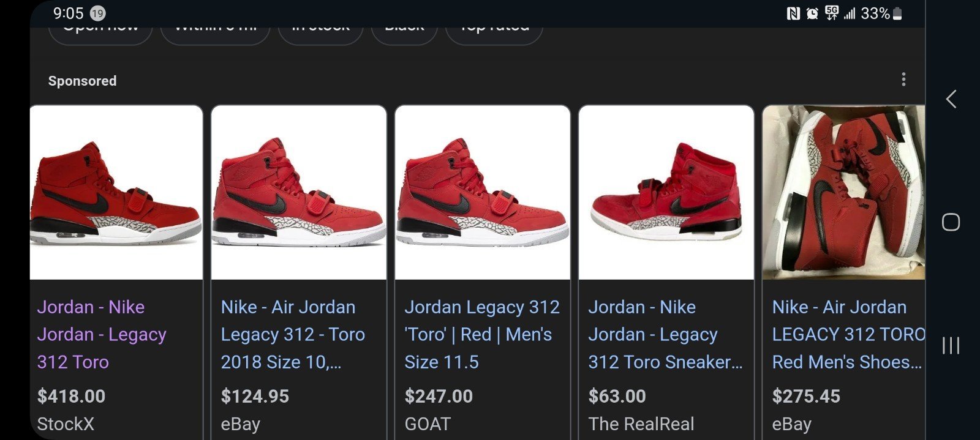The width and height of the screenshot is (980, 440).
Task: Tap the Android home button
Action: 951,222
